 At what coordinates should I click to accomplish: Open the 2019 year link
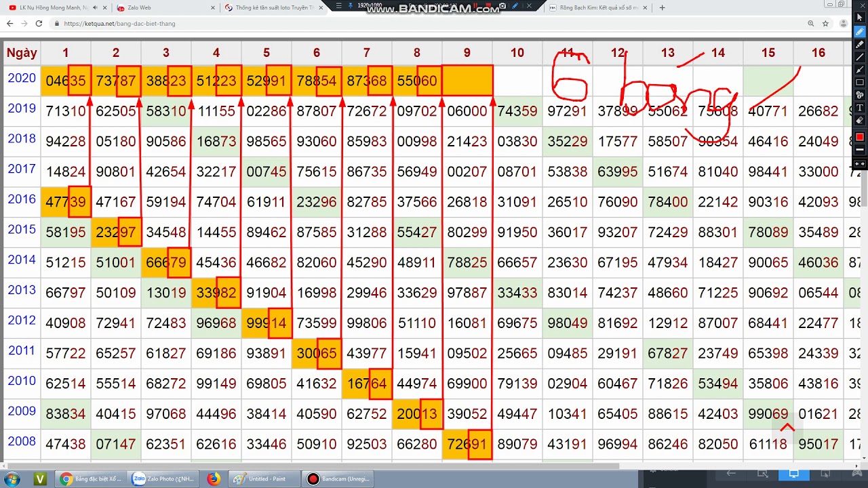(22, 108)
